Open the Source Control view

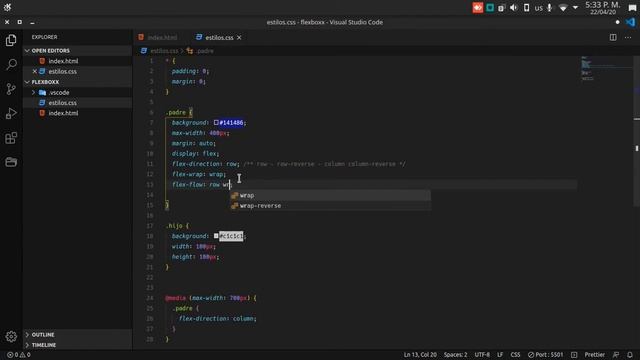pyautogui.click(x=11, y=89)
